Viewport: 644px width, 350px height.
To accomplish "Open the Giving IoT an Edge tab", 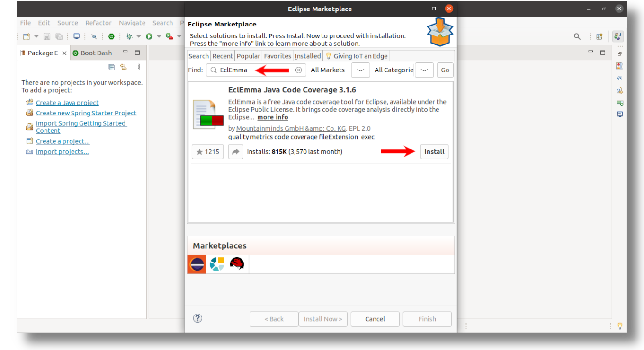I will (356, 56).
